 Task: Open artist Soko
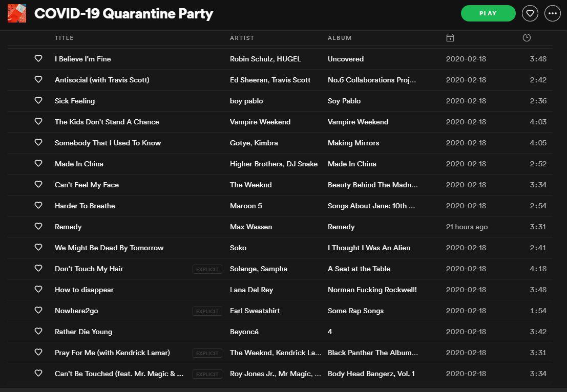click(238, 248)
